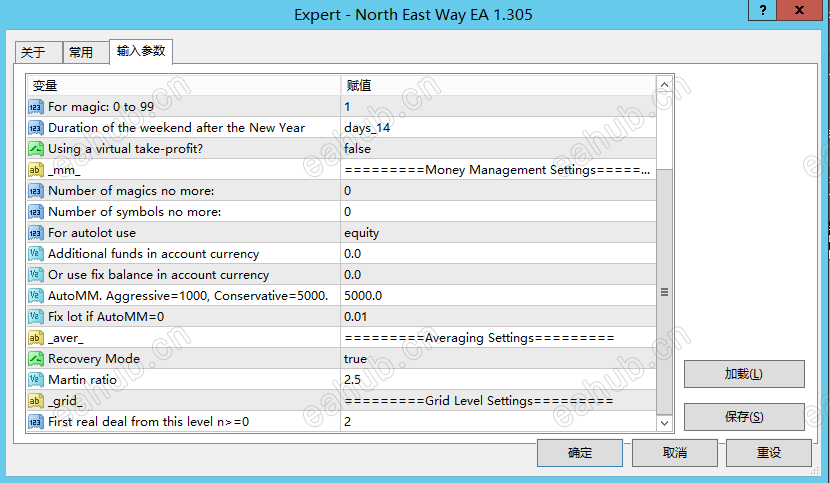
Task: Click the 加载(L) button
Action: coord(743,374)
